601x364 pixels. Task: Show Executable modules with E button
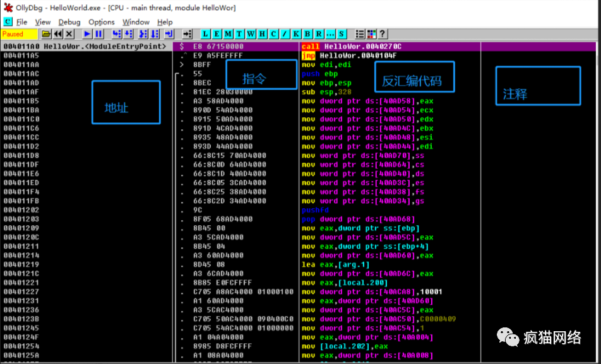tap(217, 34)
